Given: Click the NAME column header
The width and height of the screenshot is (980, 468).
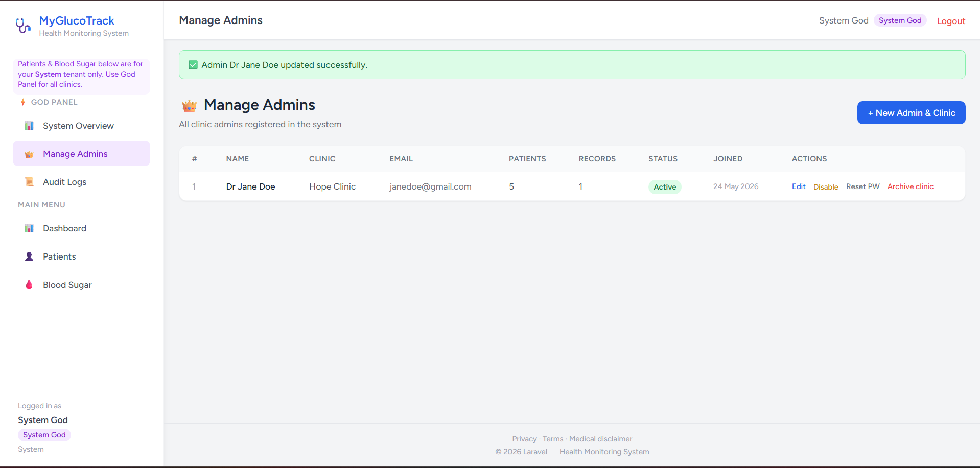Looking at the screenshot, I should point(238,159).
